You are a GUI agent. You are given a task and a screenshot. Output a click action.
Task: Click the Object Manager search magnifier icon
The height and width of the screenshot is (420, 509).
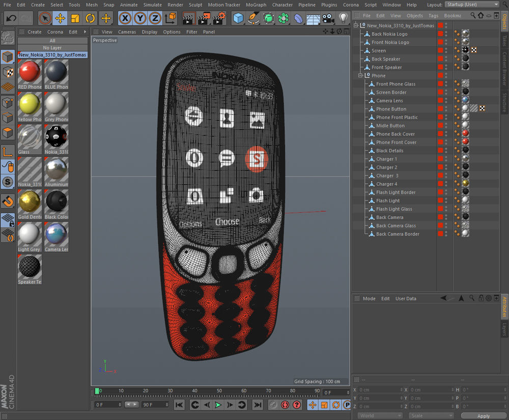473,15
